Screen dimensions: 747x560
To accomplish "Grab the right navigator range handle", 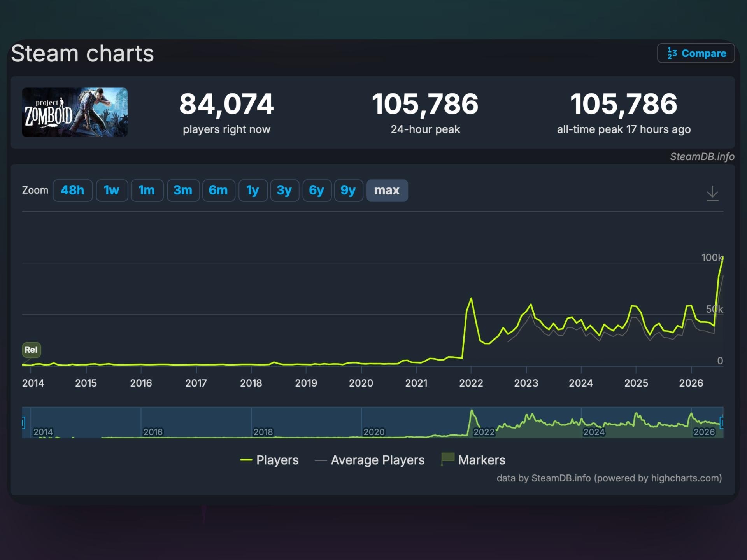I will [x=722, y=422].
